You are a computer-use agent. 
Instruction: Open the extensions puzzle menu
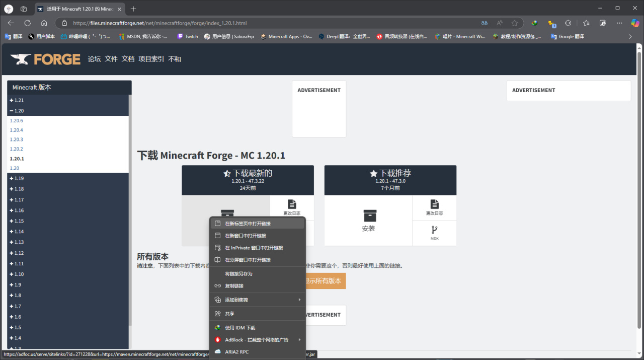[x=568, y=23]
